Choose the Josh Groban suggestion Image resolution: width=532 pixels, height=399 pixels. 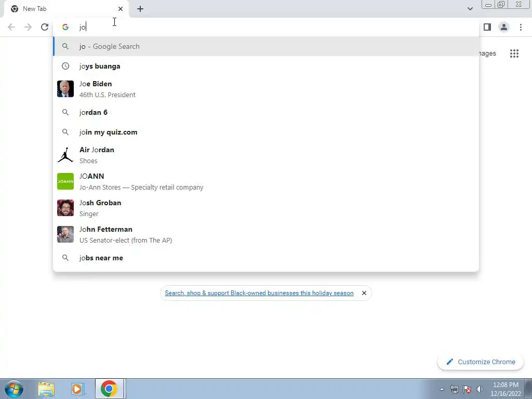266,208
